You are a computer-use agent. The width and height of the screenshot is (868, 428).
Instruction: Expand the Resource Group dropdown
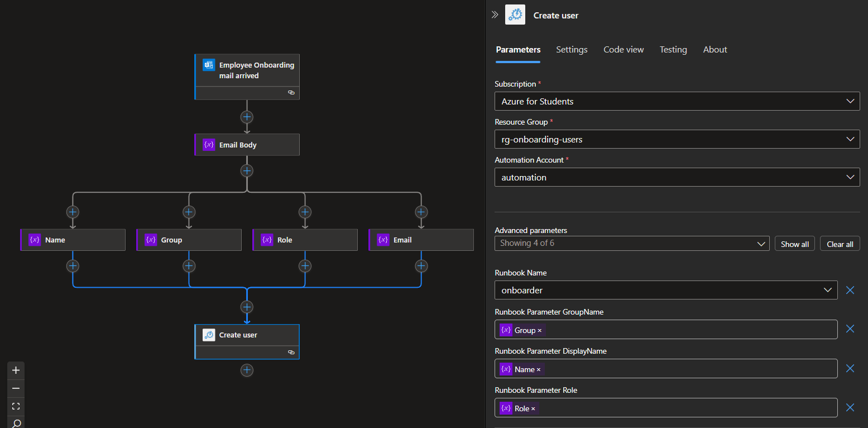(677, 139)
